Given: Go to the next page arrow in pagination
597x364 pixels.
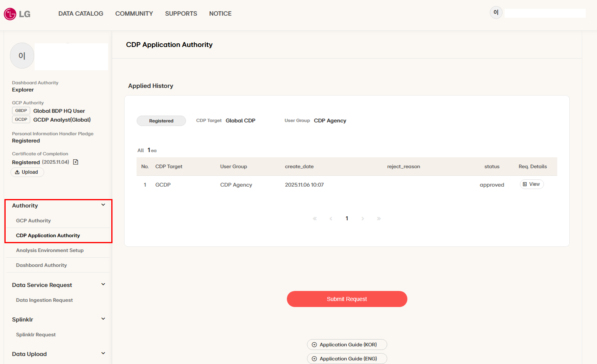Looking at the screenshot, I should pos(363,219).
